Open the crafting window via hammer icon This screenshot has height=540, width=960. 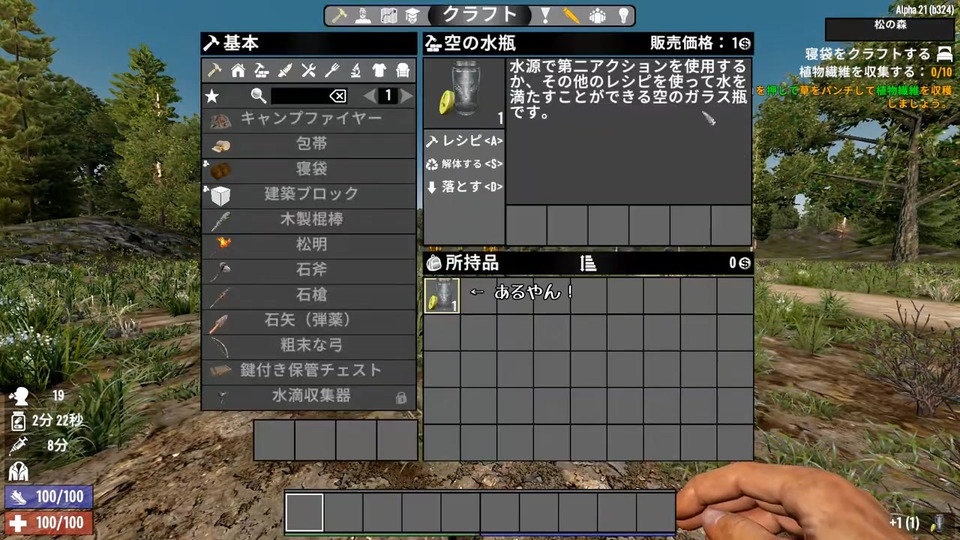point(339,15)
